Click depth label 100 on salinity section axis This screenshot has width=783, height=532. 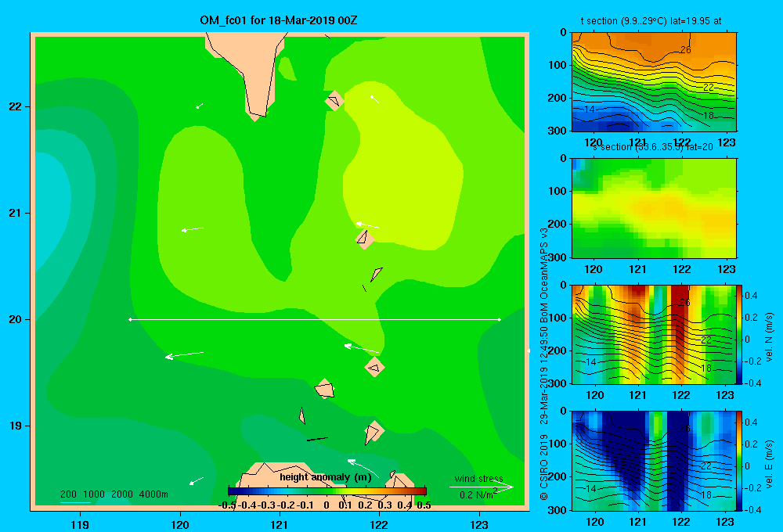pyautogui.click(x=557, y=191)
